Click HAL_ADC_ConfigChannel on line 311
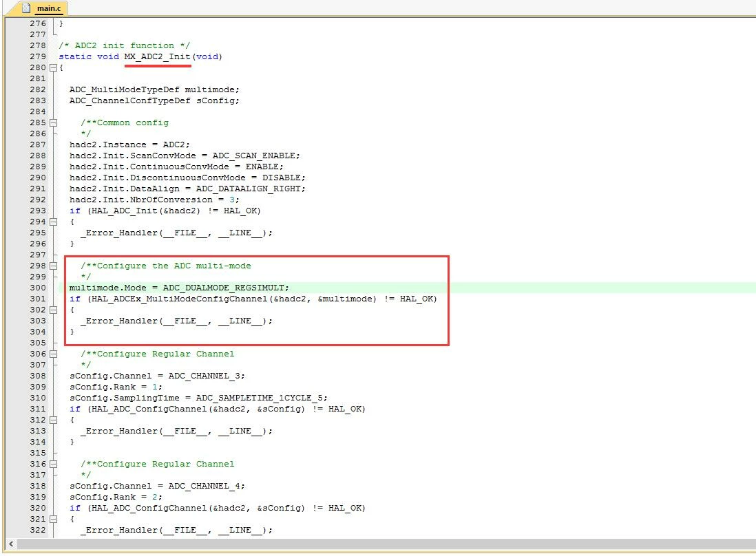The width and height of the screenshot is (756, 556). [149, 409]
